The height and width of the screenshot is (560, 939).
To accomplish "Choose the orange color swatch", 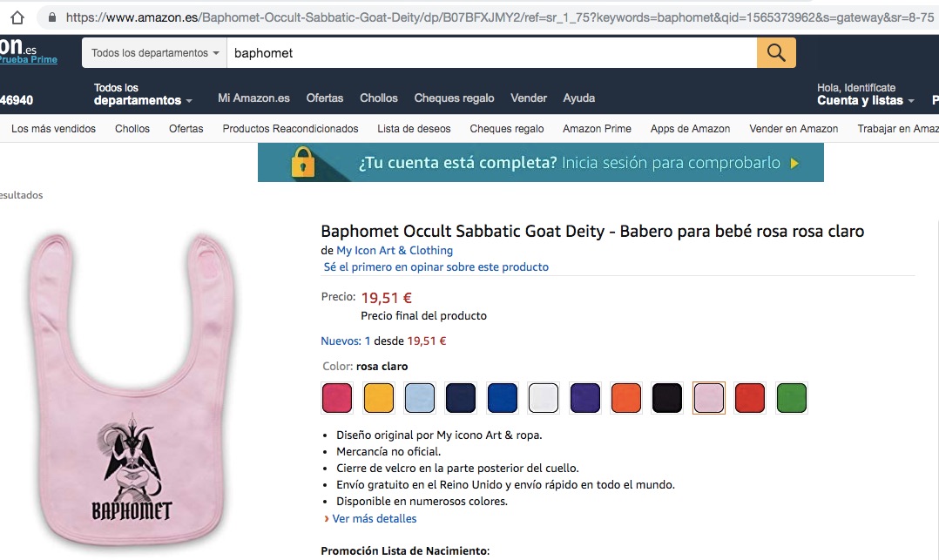I will tap(626, 398).
